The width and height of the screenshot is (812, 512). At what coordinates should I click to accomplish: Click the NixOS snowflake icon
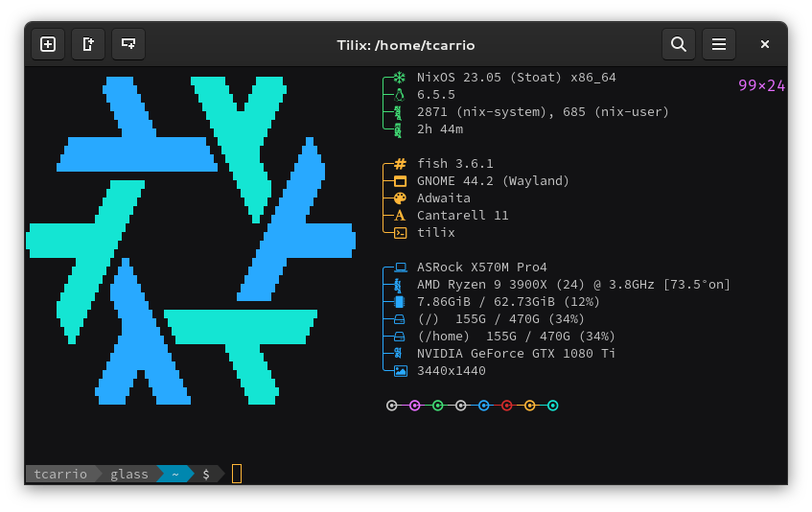coord(399,78)
